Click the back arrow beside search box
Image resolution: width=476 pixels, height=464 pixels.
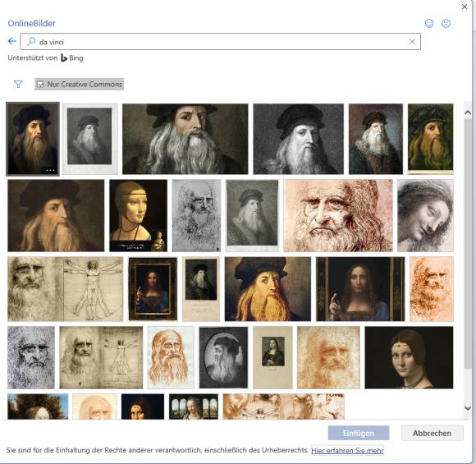(x=12, y=41)
